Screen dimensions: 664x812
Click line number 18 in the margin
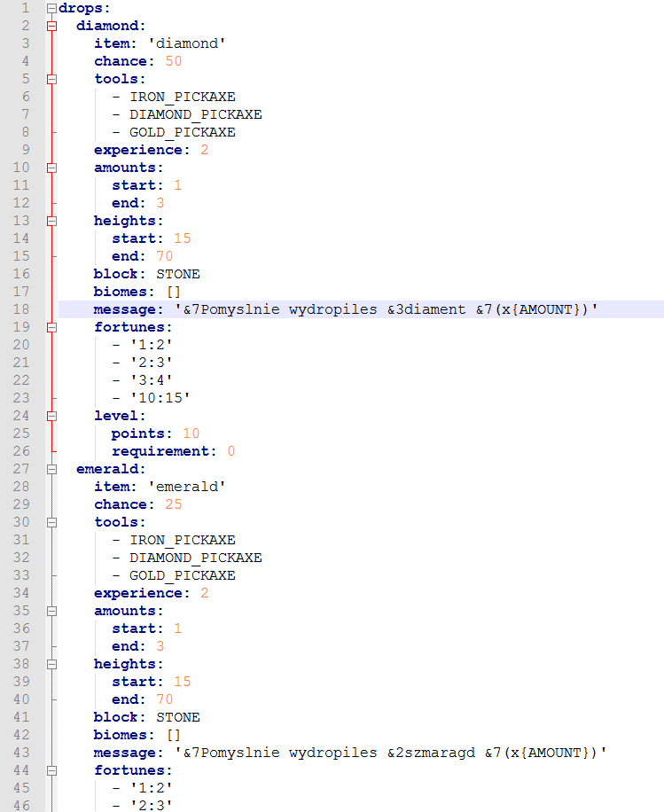pos(21,309)
